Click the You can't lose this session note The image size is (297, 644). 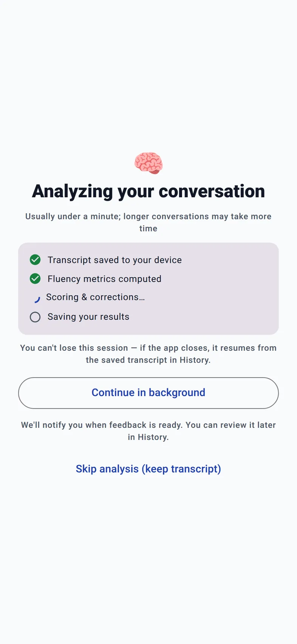click(x=148, y=354)
